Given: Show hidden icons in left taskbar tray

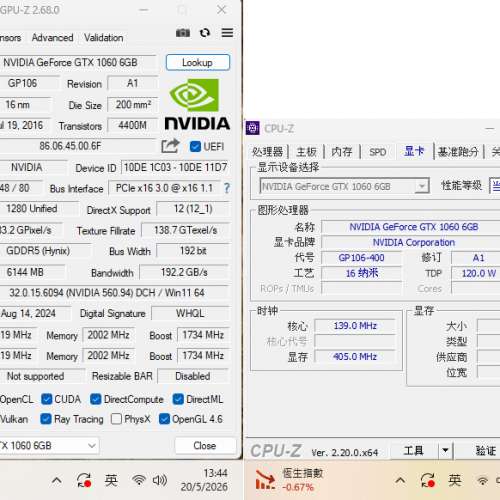Looking at the screenshot, I should pos(57,480).
